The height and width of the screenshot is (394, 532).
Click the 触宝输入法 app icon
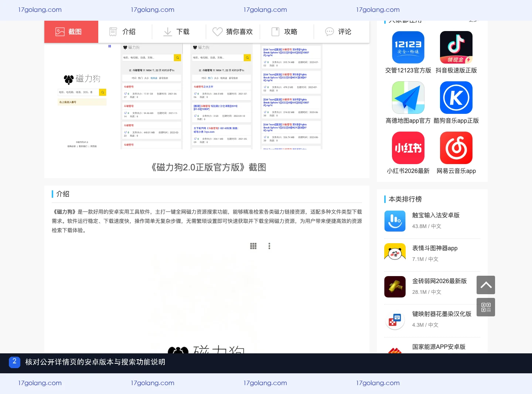(x=395, y=221)
